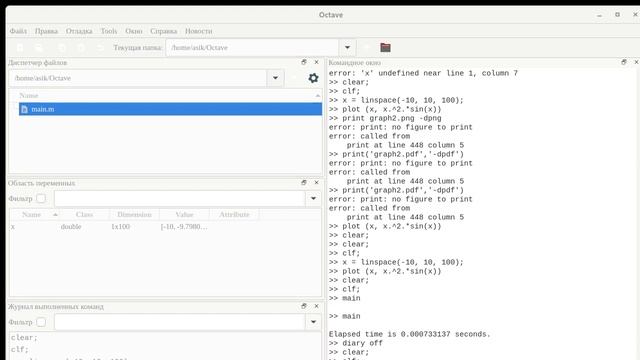The width and height of the screenshot is (640, 360).
Task: Click the '>> diary off' line
Action: (x=356, y=343)
